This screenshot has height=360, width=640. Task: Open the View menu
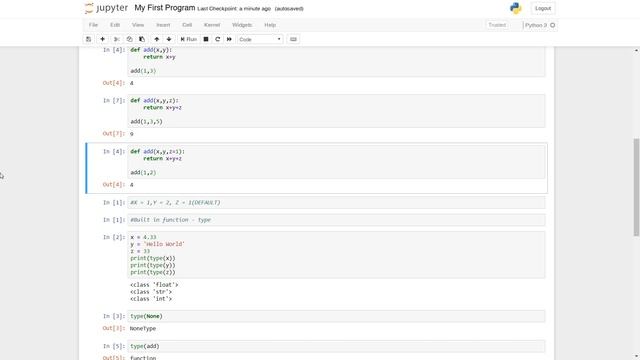138,25
